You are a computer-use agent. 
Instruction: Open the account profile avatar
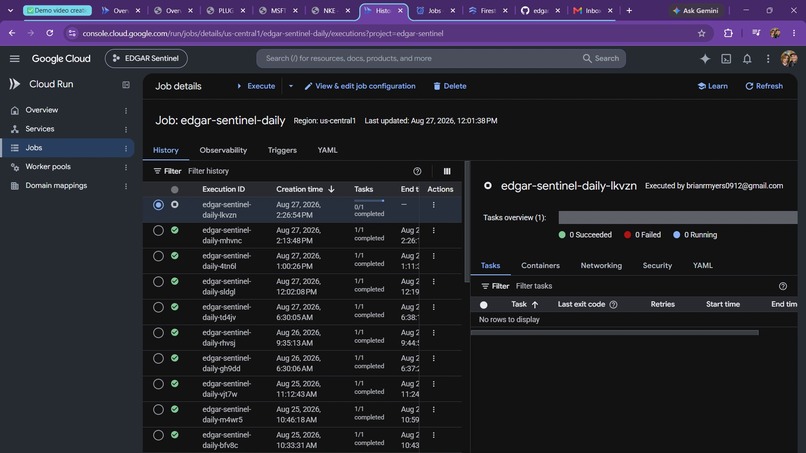click(x=789, y=59)
